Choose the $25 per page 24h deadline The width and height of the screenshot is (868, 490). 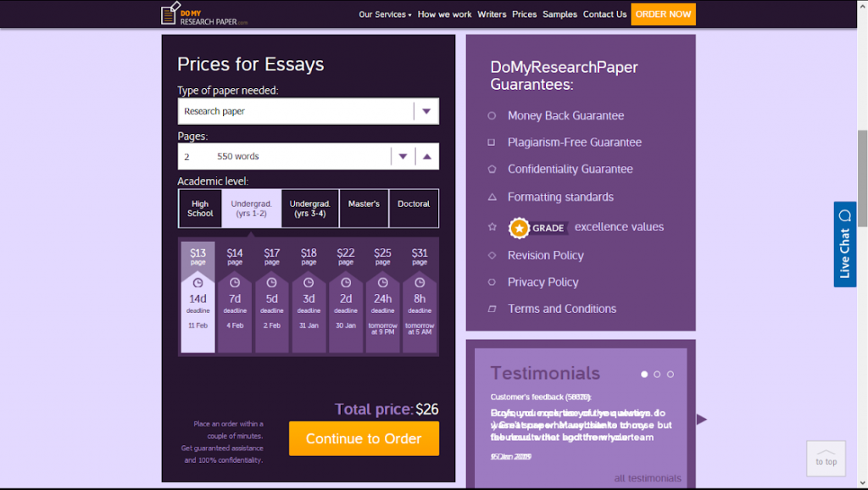pos(383,297)
